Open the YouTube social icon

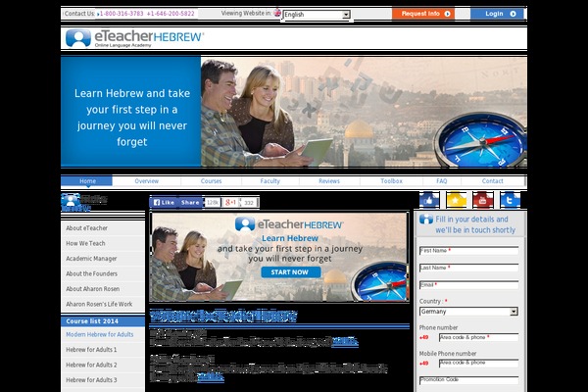pos(483,200)
